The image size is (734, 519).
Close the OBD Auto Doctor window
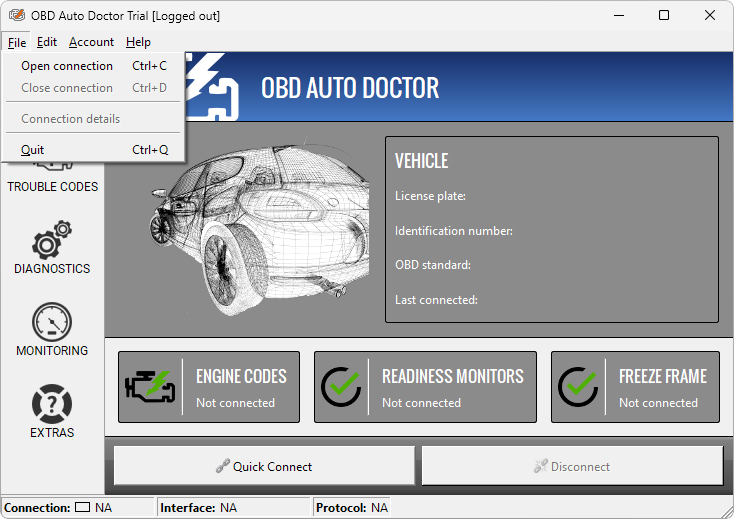pyautogui.click(x=710, y=15)
